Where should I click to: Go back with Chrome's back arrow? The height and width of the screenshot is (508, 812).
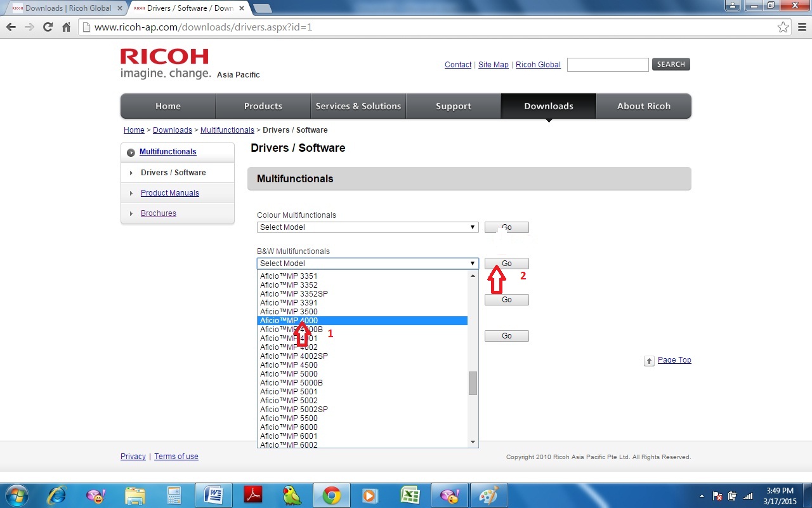[x=11, y=27]
